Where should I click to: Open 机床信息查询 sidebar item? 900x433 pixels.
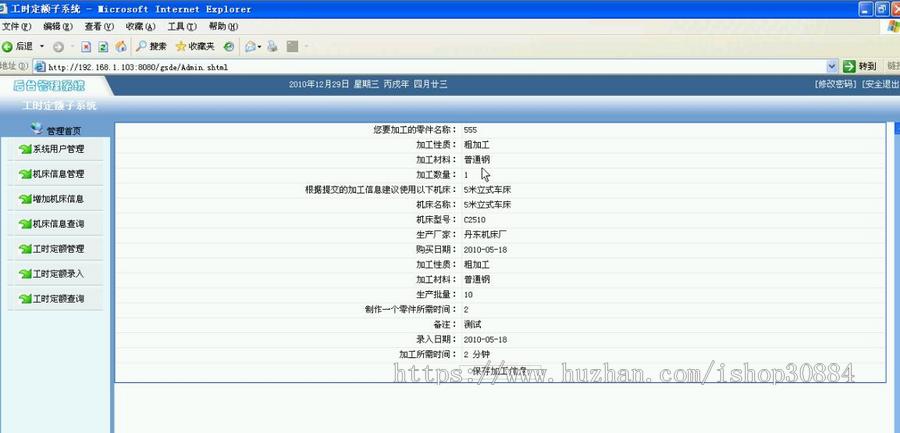click(59, 224)
